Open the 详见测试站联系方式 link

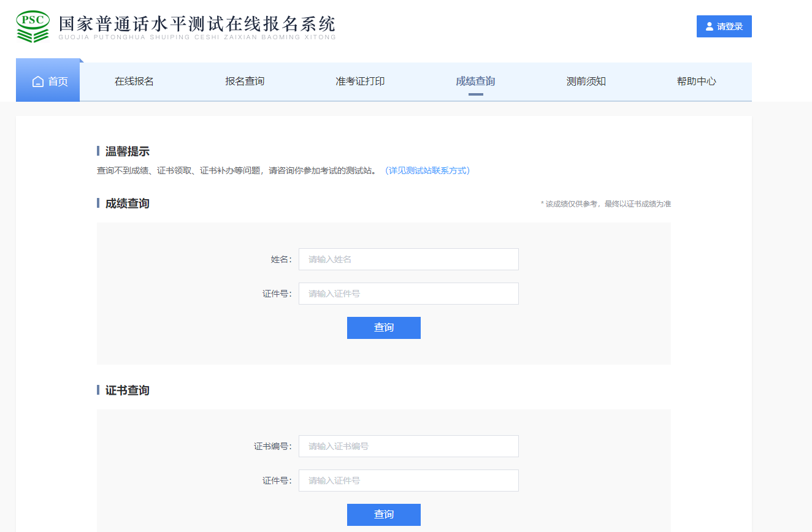[427, 170]
